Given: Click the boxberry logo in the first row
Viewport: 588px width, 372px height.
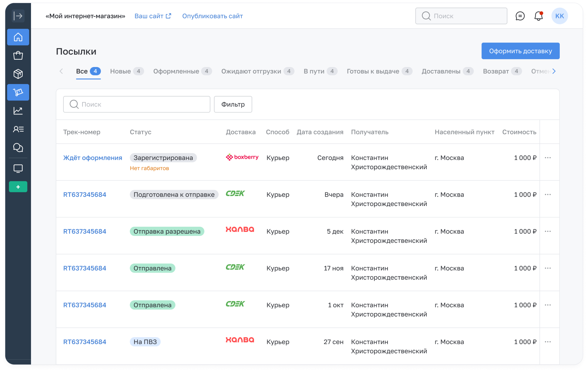Looking at the screenshot, I should point(242,157).
